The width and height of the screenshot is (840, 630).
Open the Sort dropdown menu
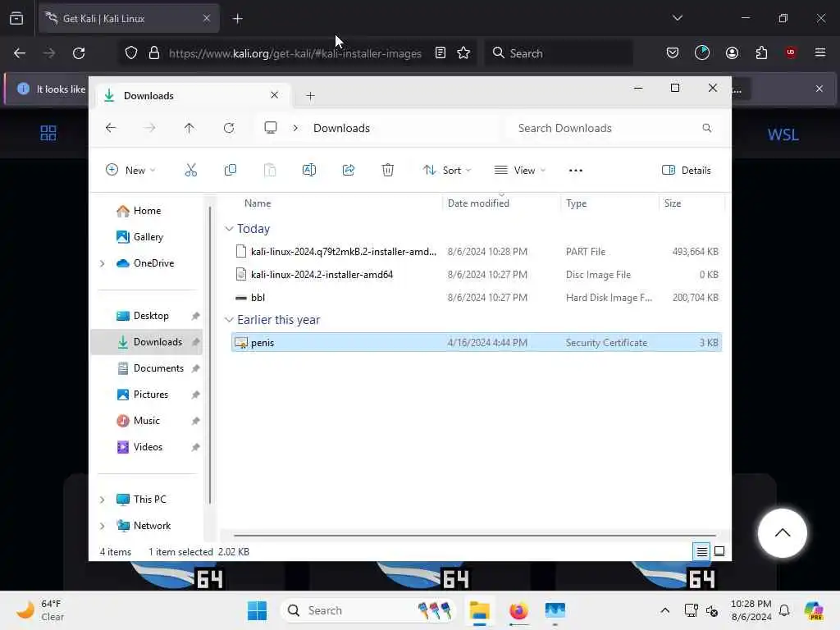coord(447,171)
